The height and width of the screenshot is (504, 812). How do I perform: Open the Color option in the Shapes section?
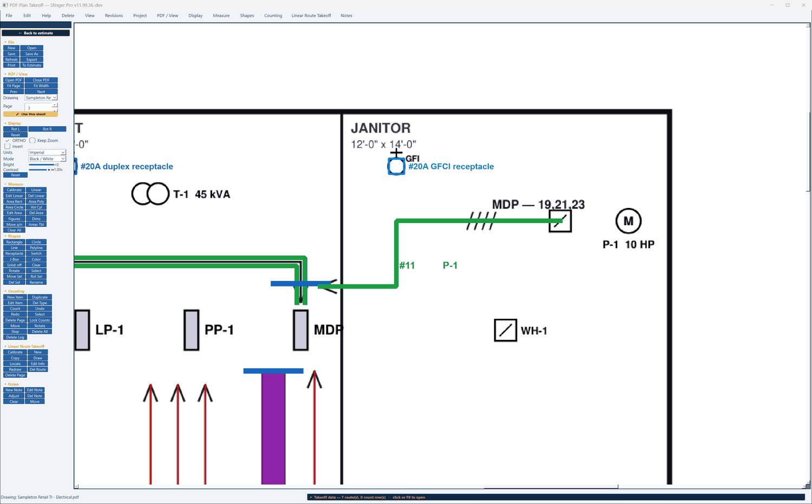click(36, 259)
